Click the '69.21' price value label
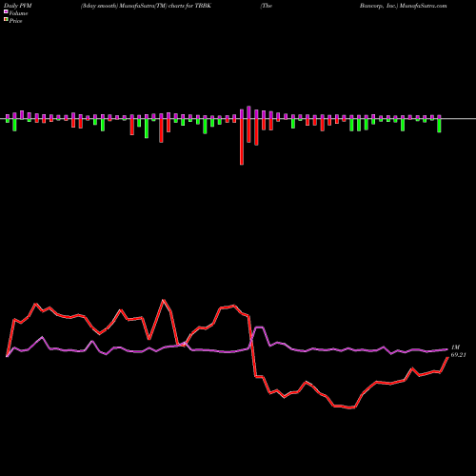476x476 pixels. [x=458, y=355]
